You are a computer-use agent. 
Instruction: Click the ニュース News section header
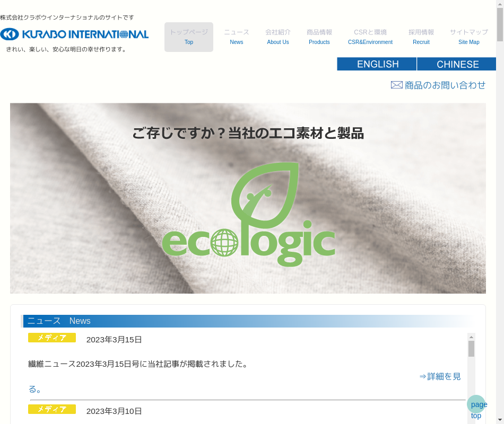click(x=248, y=321)
